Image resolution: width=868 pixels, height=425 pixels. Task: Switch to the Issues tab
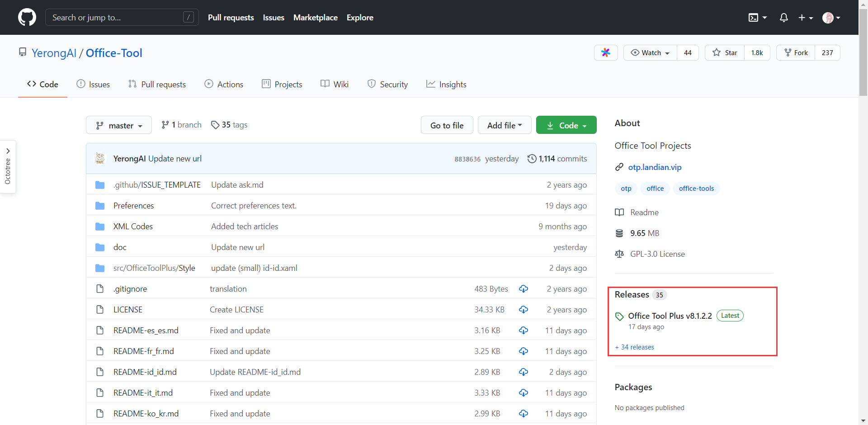(x=93, y=85)
